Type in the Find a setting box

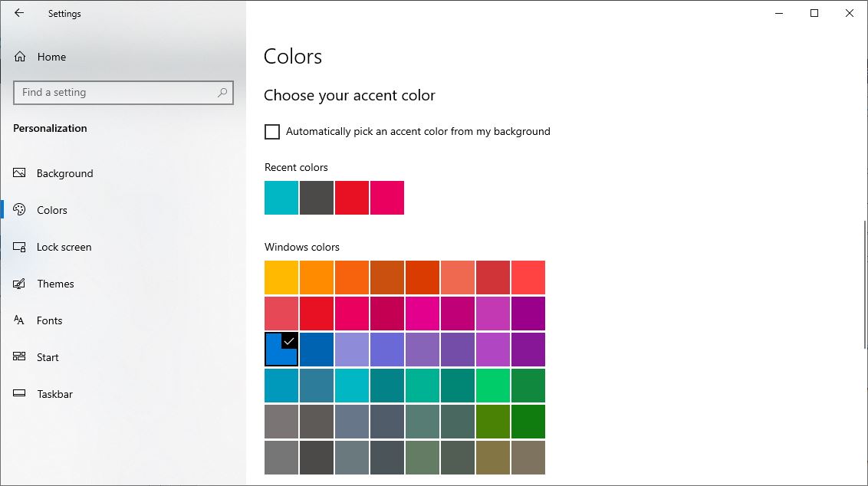tap(115, 93)
